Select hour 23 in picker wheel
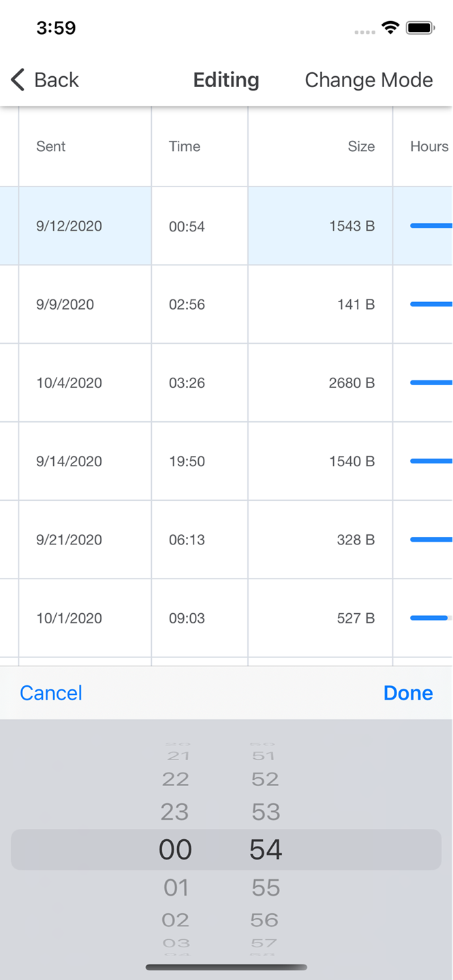 coord(175,812)
